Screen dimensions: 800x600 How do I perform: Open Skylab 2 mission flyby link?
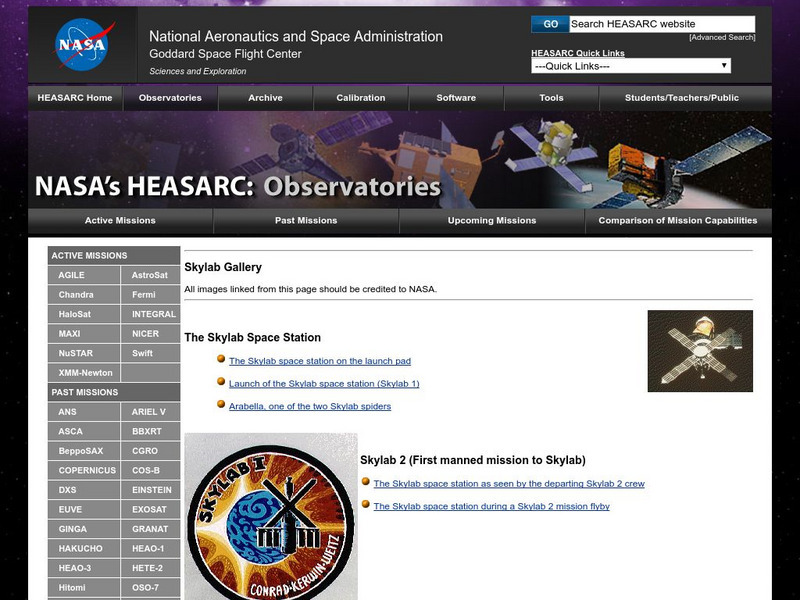pyautogui.click(x=491, y=506)
